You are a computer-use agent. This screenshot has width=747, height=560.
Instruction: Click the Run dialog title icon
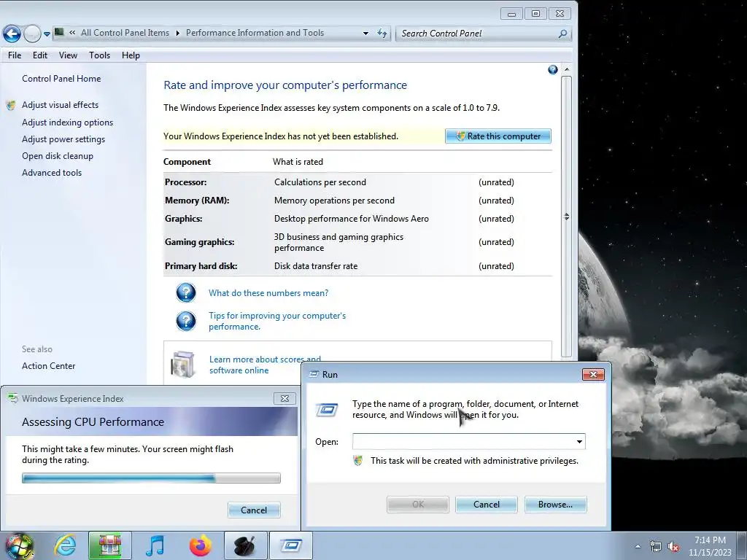coord(314,375)
